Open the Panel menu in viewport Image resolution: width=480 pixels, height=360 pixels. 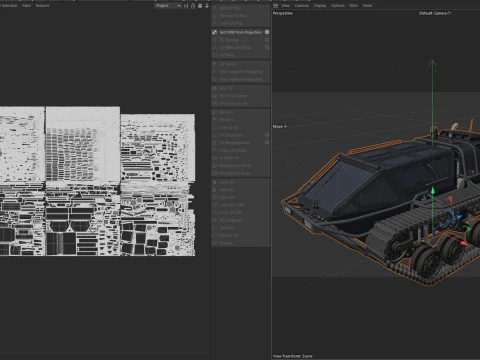pyautogui.click(x=367, y=6)
